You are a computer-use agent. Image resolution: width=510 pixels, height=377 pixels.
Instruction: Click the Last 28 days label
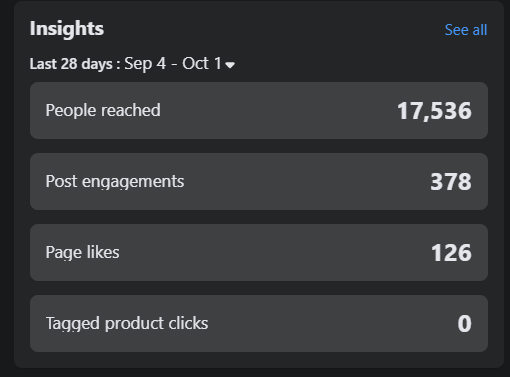point(71,64)
